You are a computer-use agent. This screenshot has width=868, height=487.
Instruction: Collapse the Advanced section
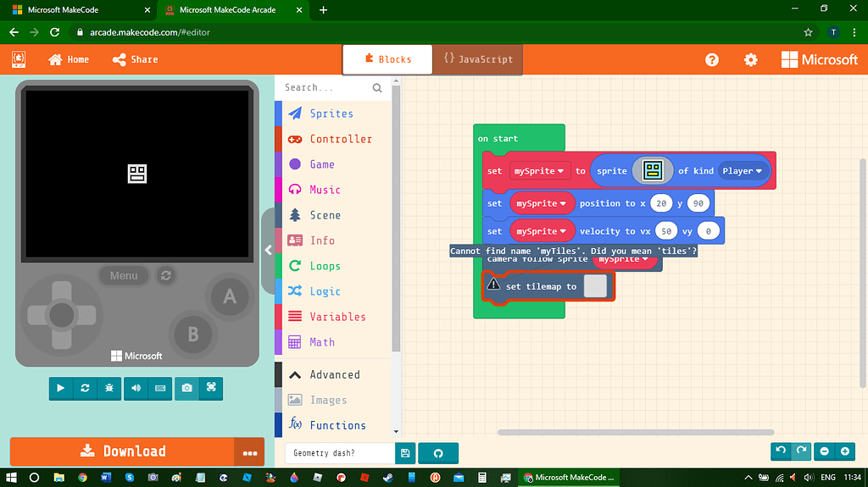334,374
